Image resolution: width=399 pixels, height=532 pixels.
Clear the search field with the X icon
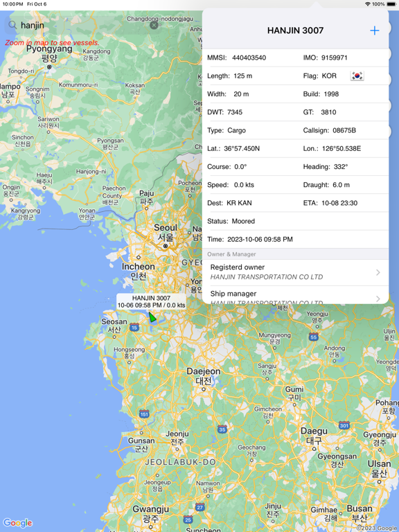154,25
